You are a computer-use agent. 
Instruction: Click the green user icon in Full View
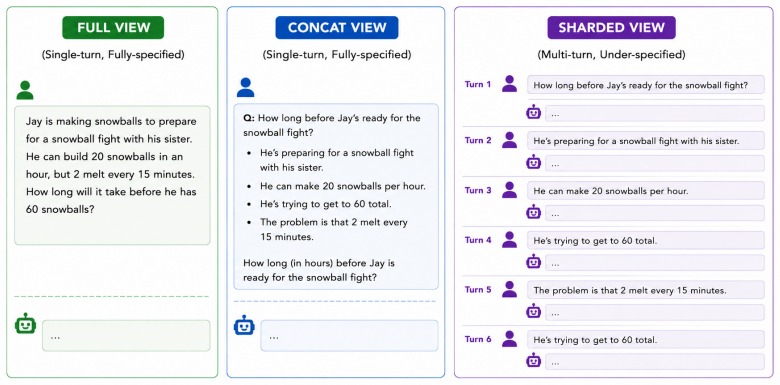(x=25, y=90)
